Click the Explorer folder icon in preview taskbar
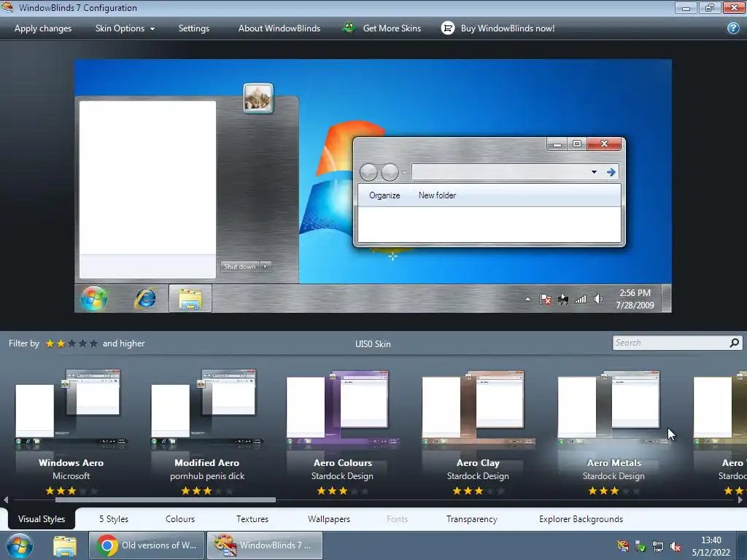Viewport: 747px width, 560px height. point(190,299)
